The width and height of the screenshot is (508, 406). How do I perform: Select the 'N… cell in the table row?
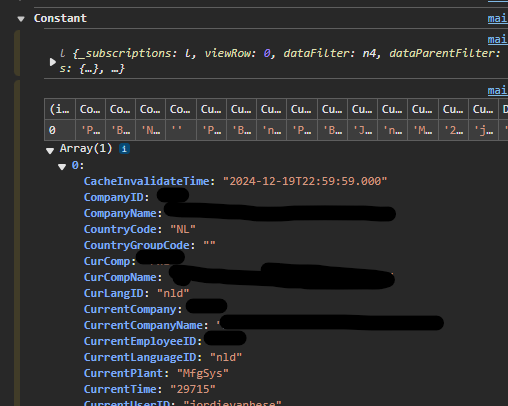pos(150,130)
